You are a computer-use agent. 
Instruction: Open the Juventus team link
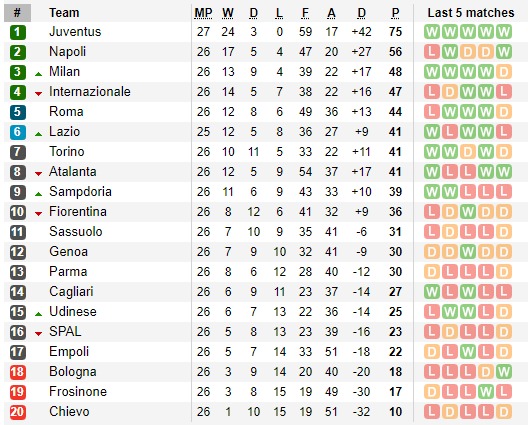tap(75, 32)
